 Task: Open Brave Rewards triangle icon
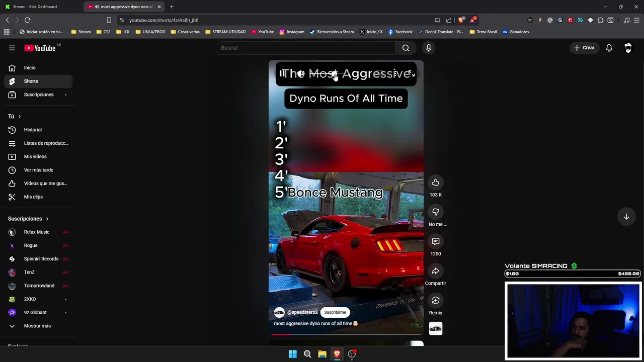pyautogui.click(x=472, y=20)
